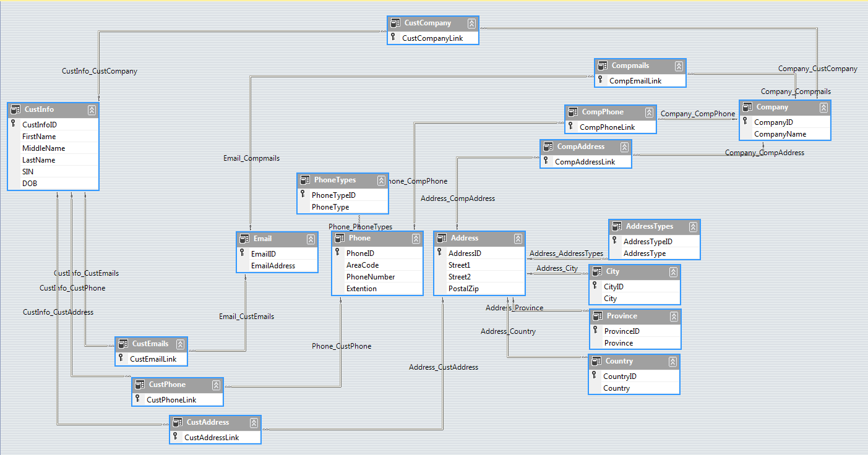
Task: Select the CompanyName column
Action: click(x=780, y=134)
